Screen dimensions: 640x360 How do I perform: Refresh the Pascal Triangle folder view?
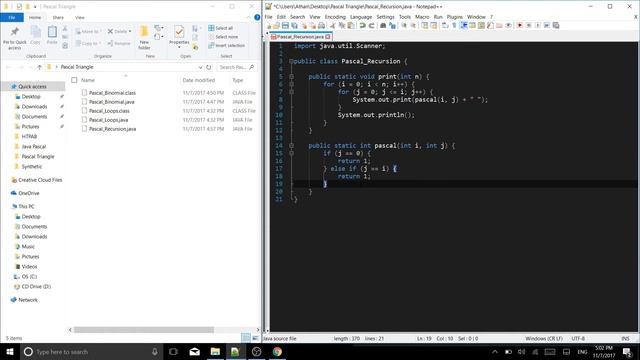(x=209, y=67)
